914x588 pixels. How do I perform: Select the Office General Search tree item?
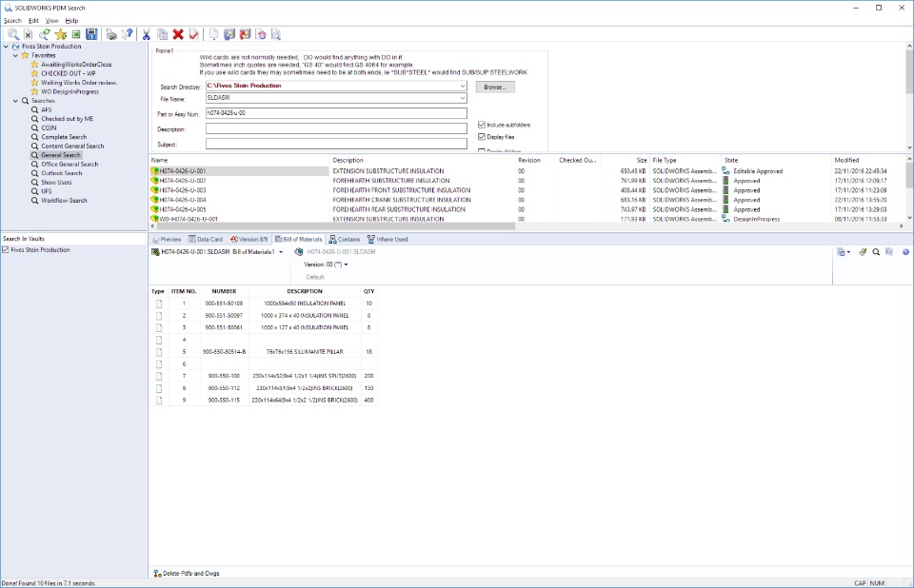tap(70, 165)
